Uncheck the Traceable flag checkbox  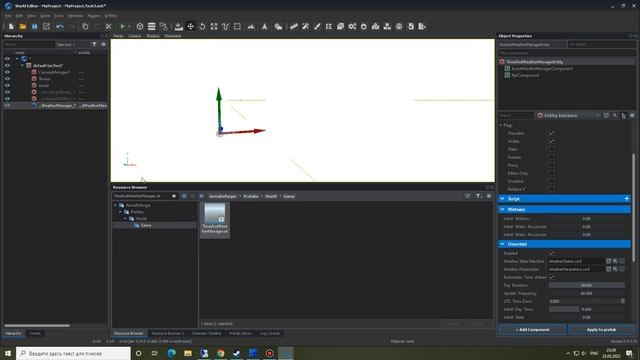pyautogui.click(x=551, y=133)
